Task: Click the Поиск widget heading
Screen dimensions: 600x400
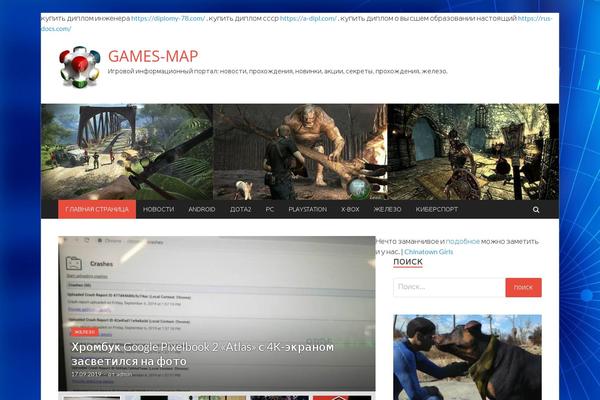Action: tap(408, 262)
